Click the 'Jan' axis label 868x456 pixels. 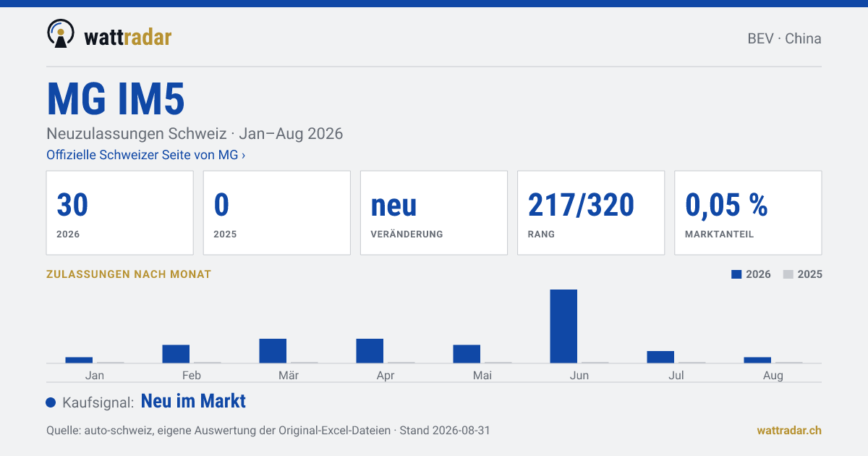click(95, 375)
